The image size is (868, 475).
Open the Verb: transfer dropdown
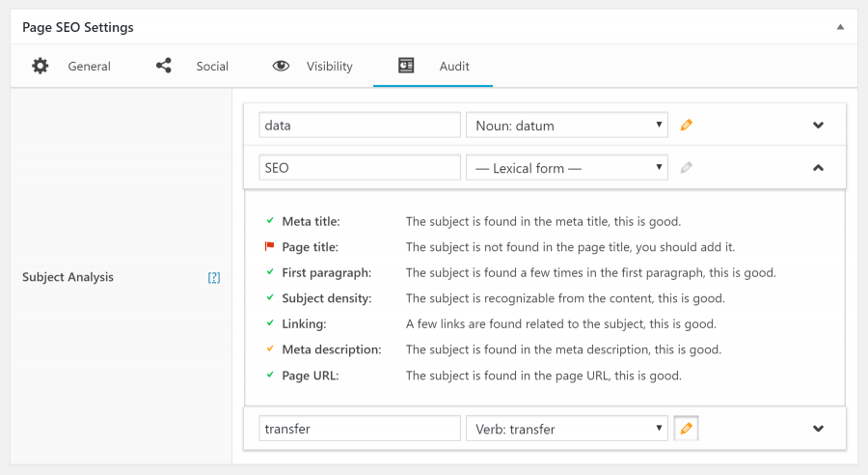(x=567, y=429)
